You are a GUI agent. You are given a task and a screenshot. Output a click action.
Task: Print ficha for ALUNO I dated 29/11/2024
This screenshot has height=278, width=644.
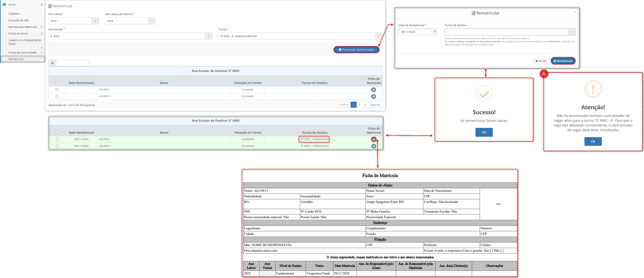(374, 139)
